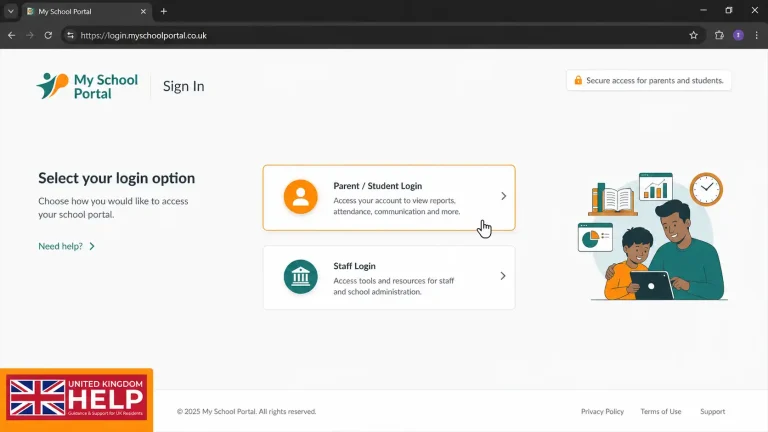Close the My School Portal tab

143,11
